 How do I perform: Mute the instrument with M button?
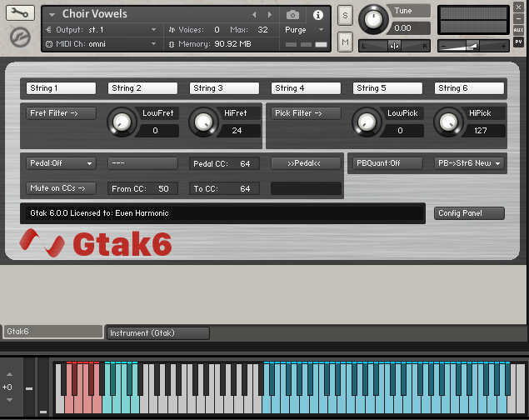tap(345, 42)
